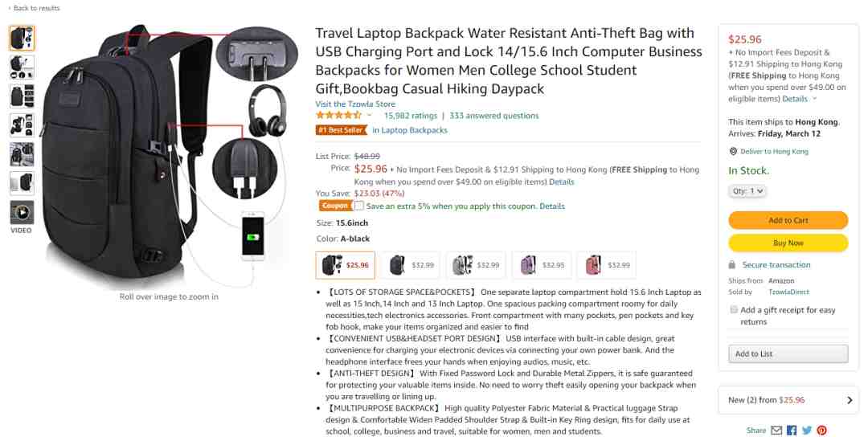Play the product video thumbnail

pyautogui.click(x=22, y=212)
